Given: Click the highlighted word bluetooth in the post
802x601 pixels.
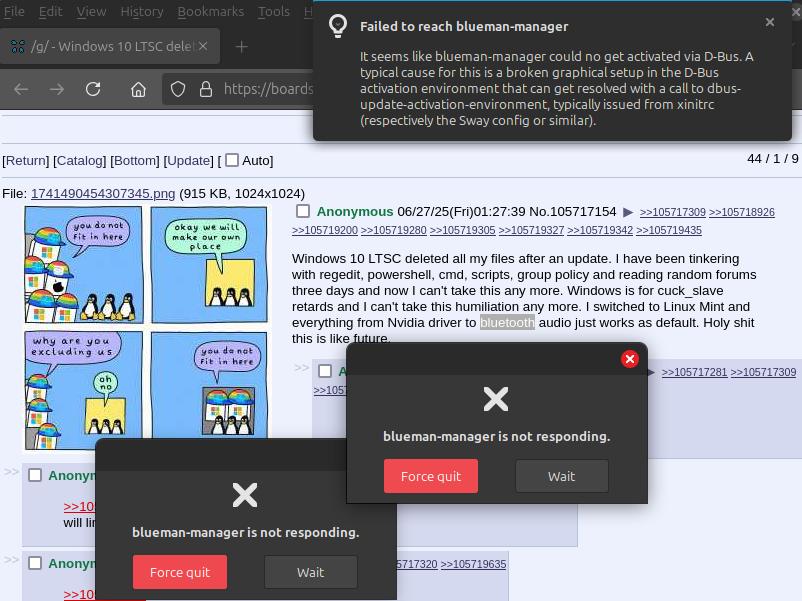Looking at the screenshot, I should click(507, 323).
